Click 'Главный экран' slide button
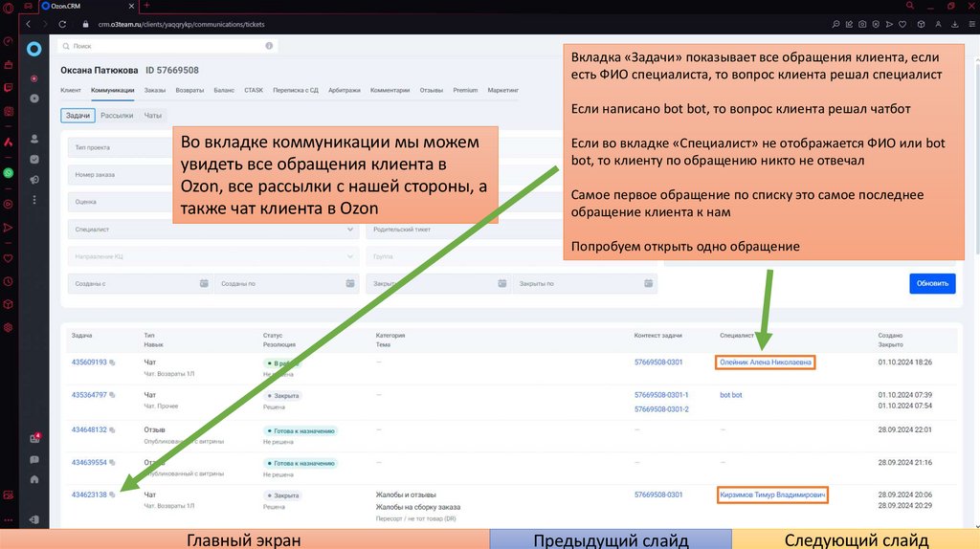980x549 pixels. pyautogui.click(x=244, y=539)
